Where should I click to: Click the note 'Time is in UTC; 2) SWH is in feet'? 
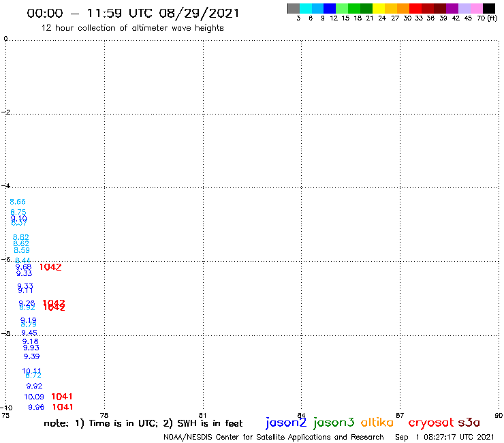tap(166, 423)
